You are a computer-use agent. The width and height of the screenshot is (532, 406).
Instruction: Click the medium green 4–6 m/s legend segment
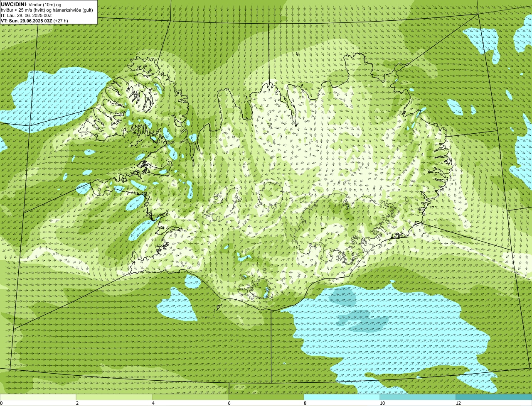[190, 397]
